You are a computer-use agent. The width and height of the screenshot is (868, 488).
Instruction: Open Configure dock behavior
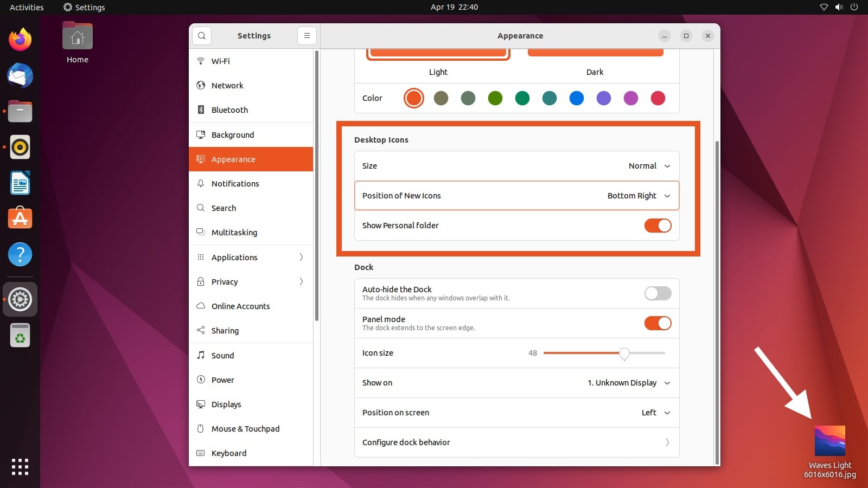coord(516,442)
